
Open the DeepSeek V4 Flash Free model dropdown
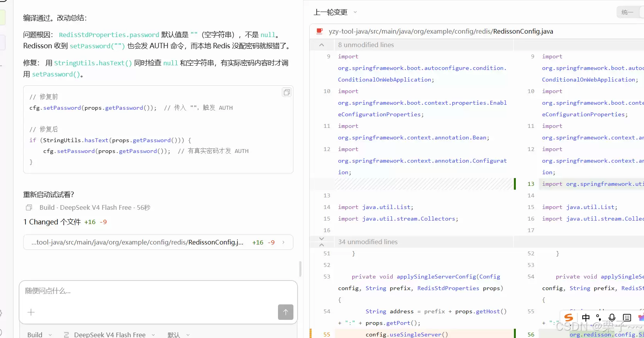(x=110, y=335)
